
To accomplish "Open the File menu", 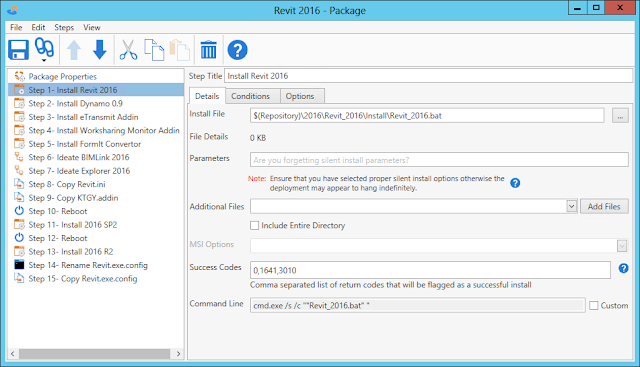I will click(x=16, y=27).
